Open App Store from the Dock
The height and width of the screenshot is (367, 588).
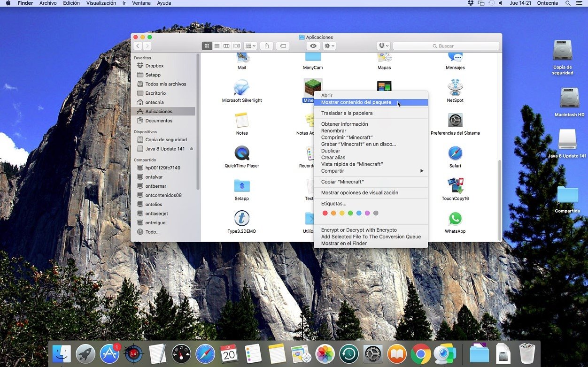(x=110, y=353)
